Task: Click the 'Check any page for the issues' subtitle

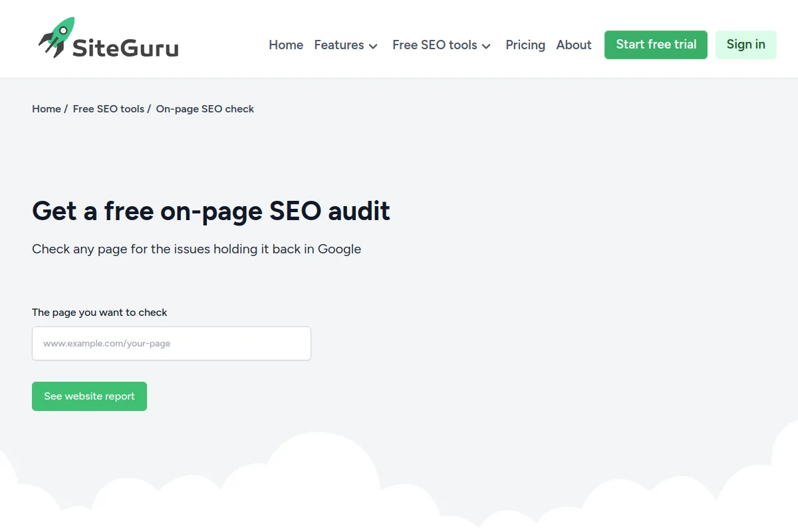Action: [197, 249]
